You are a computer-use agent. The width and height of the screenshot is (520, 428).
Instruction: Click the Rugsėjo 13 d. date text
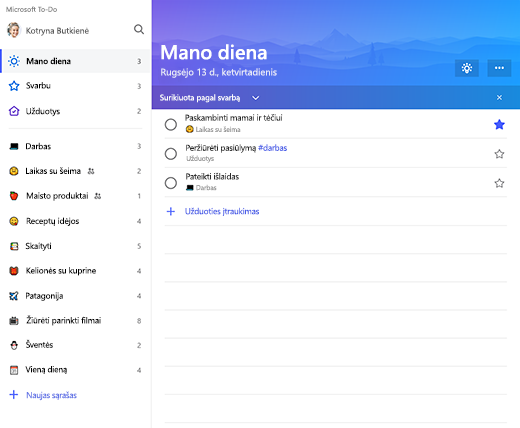[x=219, y=72]
